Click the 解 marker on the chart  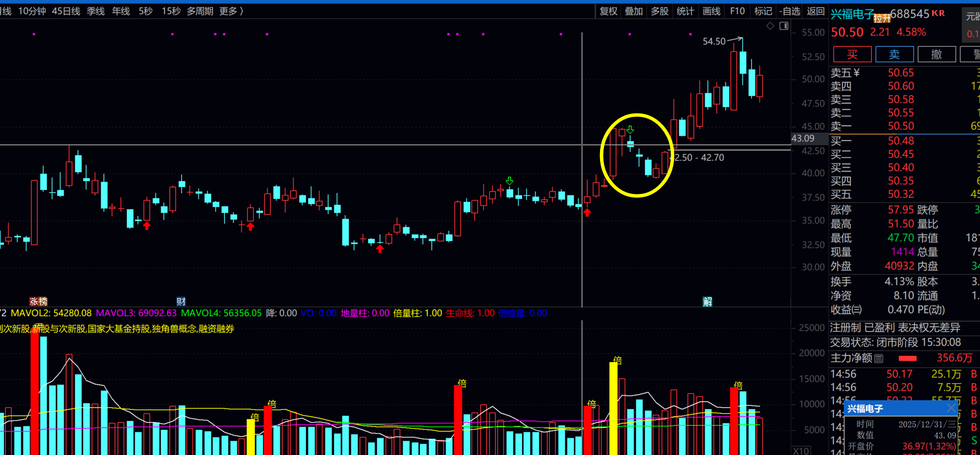pyautogui.click(x=707, y=302)
